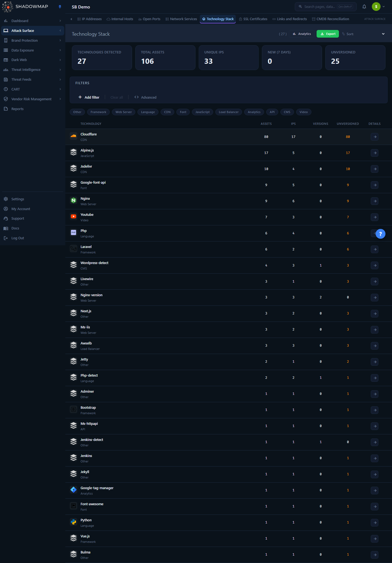This screenshot has height=563, width=392.
Task: Expand Vendor Risk Management menu
Action: pos(60,99)
